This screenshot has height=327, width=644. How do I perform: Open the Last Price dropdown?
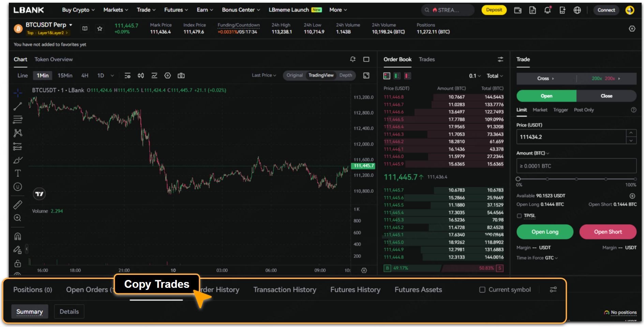[264, 75]
